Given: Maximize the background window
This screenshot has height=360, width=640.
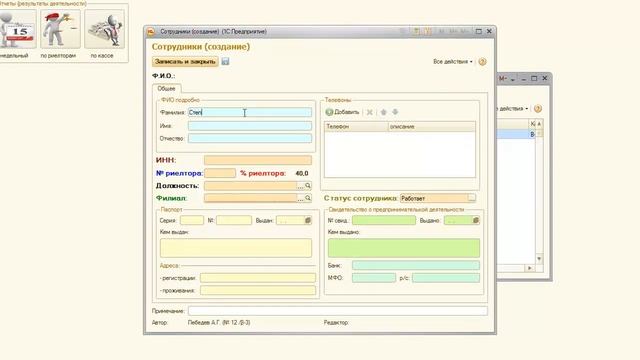Looking at the screenshot, I should click(x=534, y=78).
